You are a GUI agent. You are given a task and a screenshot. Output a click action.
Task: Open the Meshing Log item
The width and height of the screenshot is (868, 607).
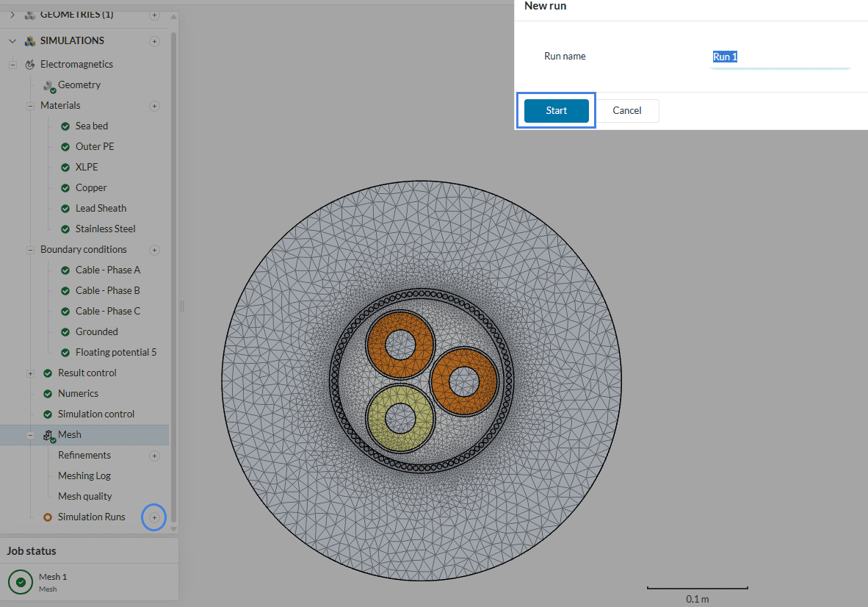point(84,476)
